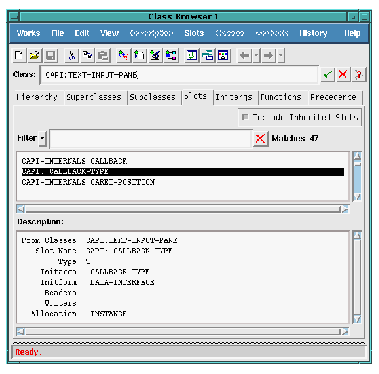This screenshot has height=374, width=379.
Task: Select the highlighted CALLBACK-TYPE slot row
Action: point(183,172)
